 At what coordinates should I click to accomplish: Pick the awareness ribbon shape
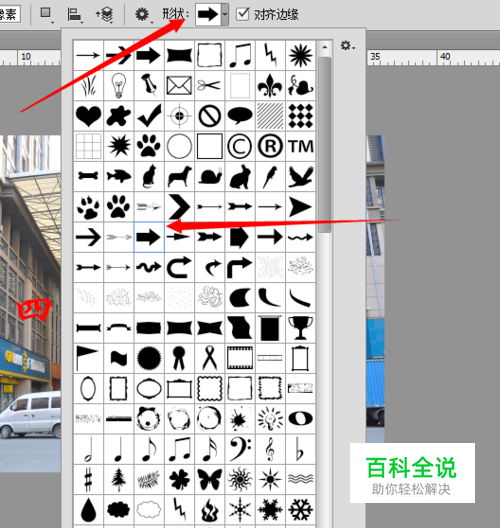pyautogui.click(x=209, y=358)
